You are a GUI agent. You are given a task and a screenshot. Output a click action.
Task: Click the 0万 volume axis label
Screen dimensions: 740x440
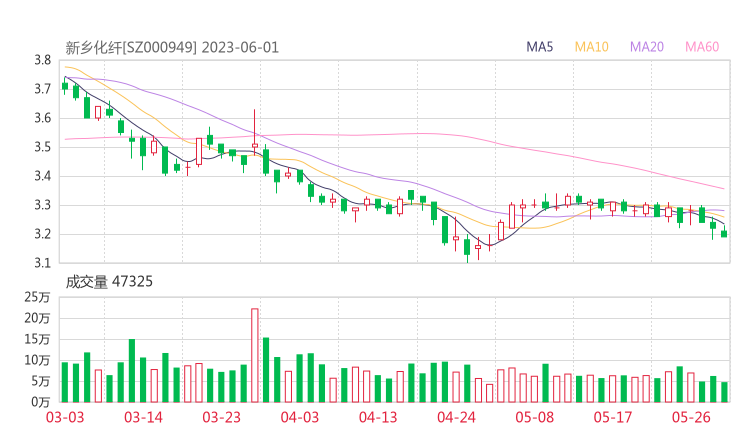pos(41,402)
